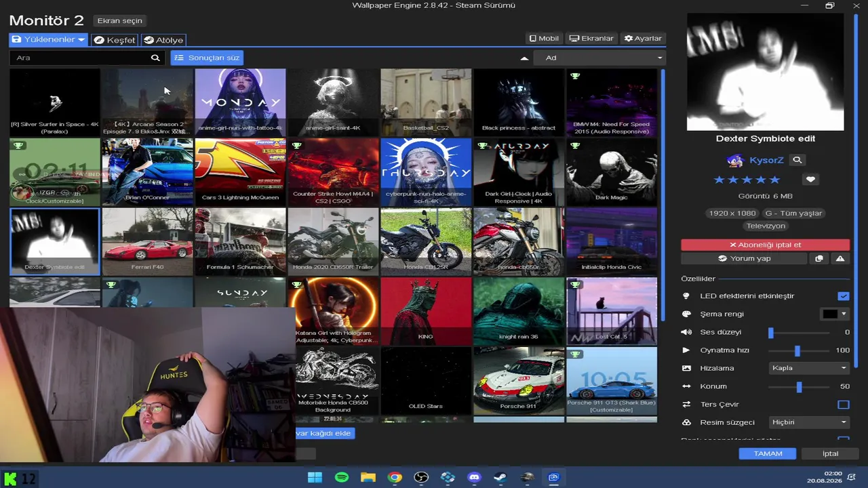Adjust the Konum slider
This screenshot has width=868, height=488.
click(x=800, y=387)
